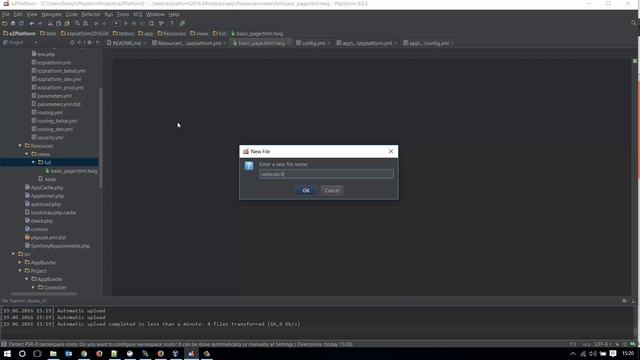
Task: Click the Paste toolbar icon
Action: tap(67, 24)
